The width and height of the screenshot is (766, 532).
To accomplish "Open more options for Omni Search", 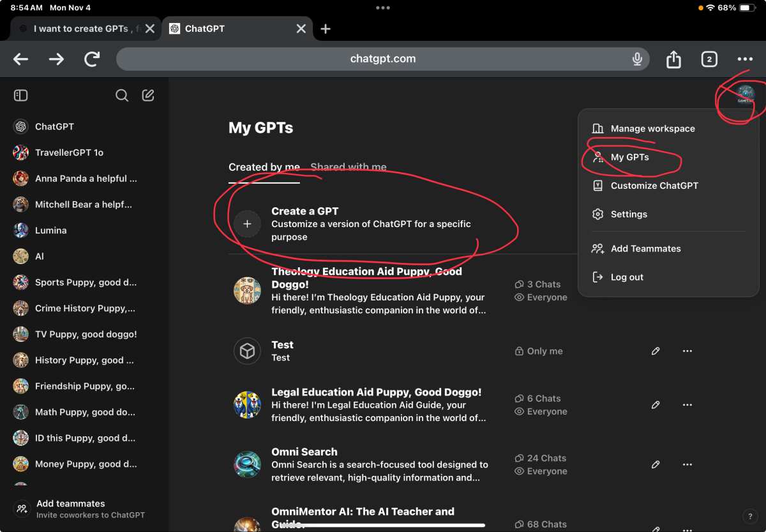I will click(687, 464).
